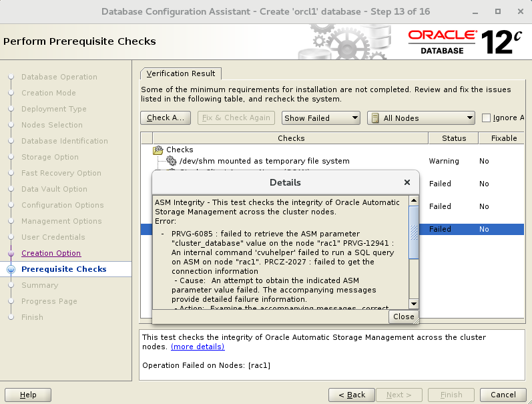Maximize the Database Configuration Assistant window

(498, 11)
